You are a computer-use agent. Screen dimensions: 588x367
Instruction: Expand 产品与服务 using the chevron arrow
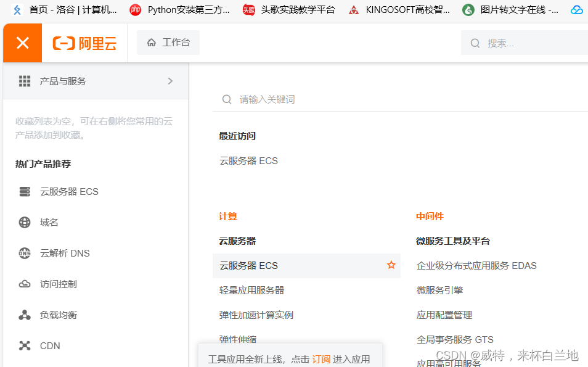[x=170, y=81]
